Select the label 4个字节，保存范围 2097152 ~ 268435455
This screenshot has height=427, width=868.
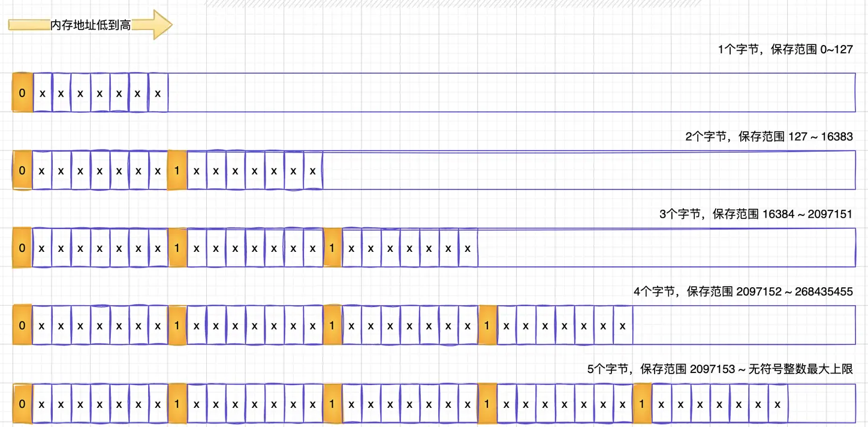[743, 292]
